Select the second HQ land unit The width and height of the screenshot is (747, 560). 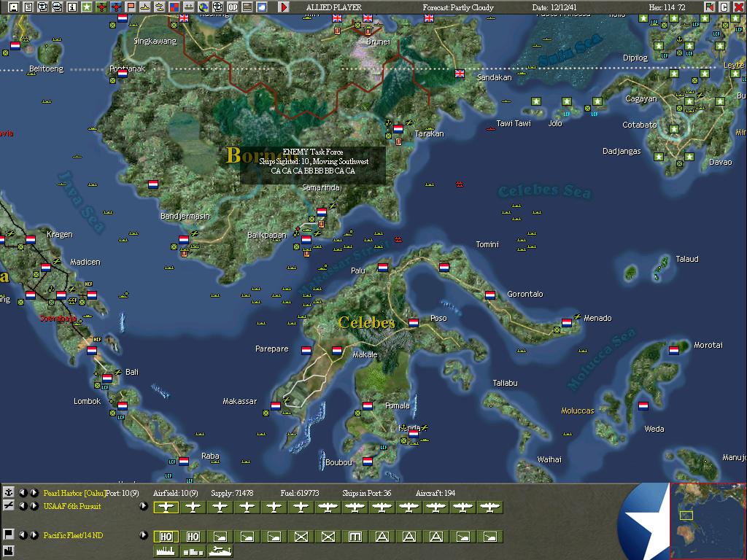point(193,537)
